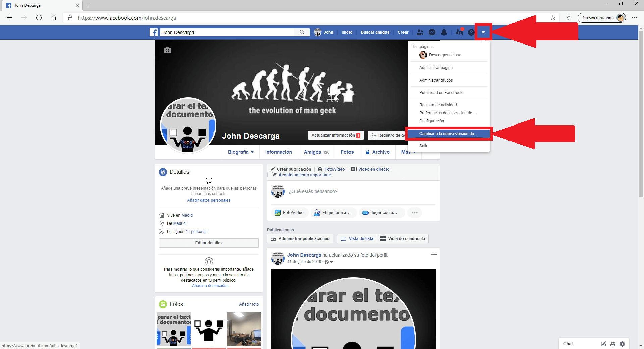Open Buscar amigos
644x349 pixels.
tap(375, 32)
